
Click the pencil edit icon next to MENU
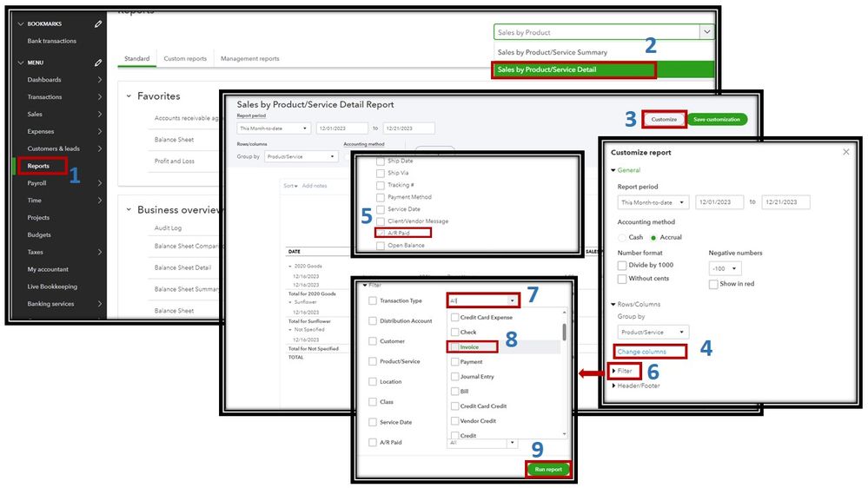point(98,63)
